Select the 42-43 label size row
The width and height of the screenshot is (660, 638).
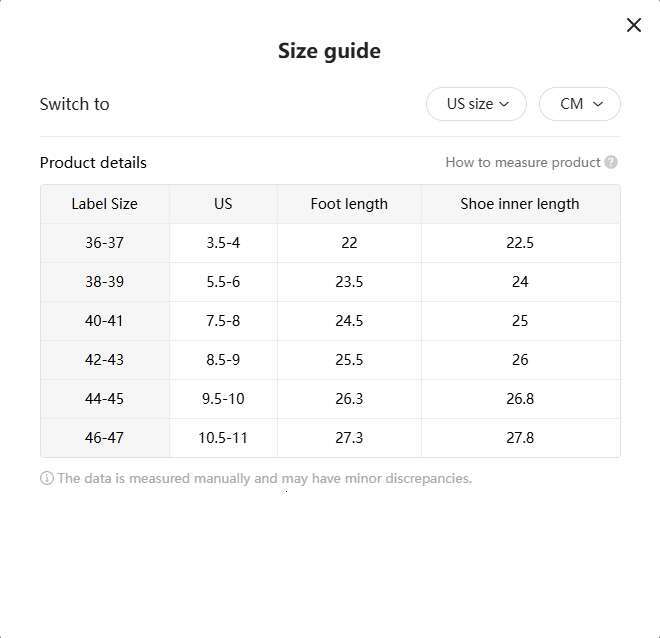tap(104, 360)
